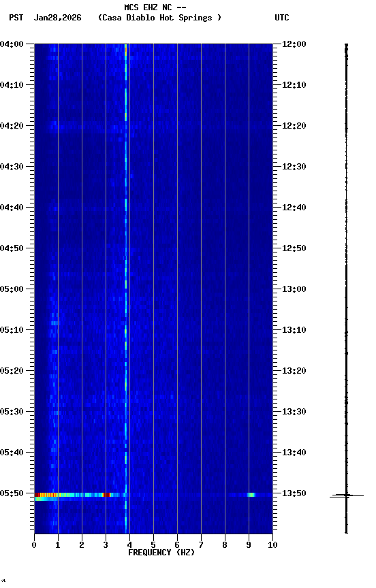The image size is (376, 588).
Task: Click the 13:40 UTC time label
Action: point(294,453)
